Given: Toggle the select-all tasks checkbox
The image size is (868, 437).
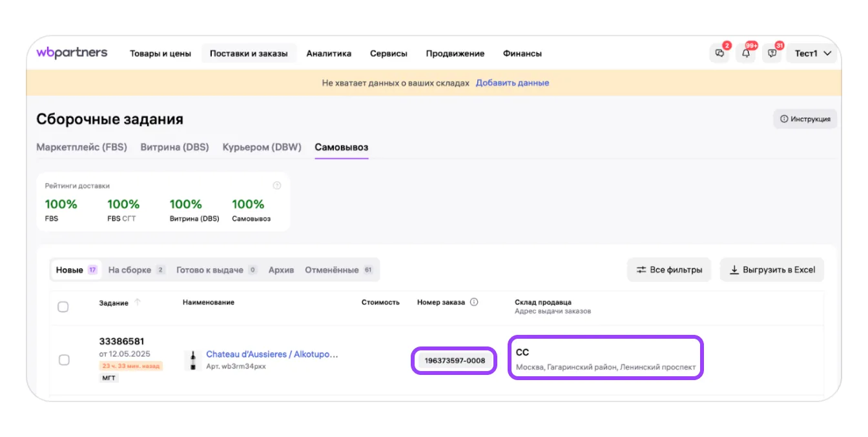Looking at the screenshot, I should click(63, 306).
